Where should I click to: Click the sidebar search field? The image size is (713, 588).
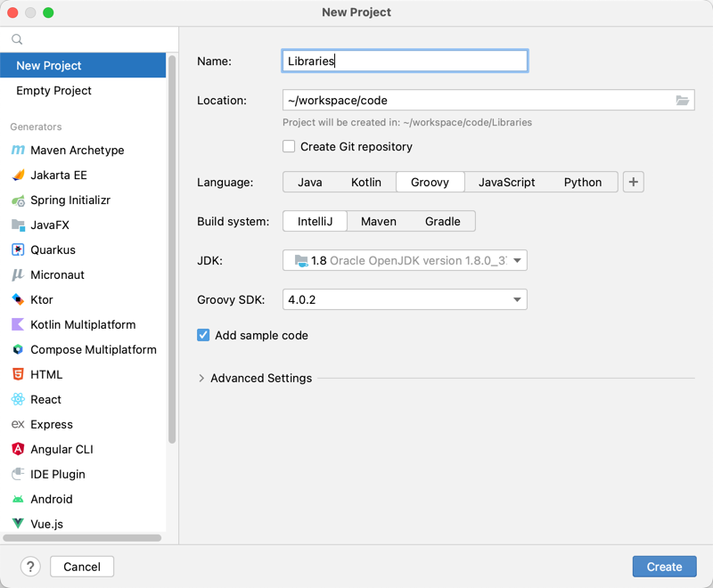[x=89, y=39]
